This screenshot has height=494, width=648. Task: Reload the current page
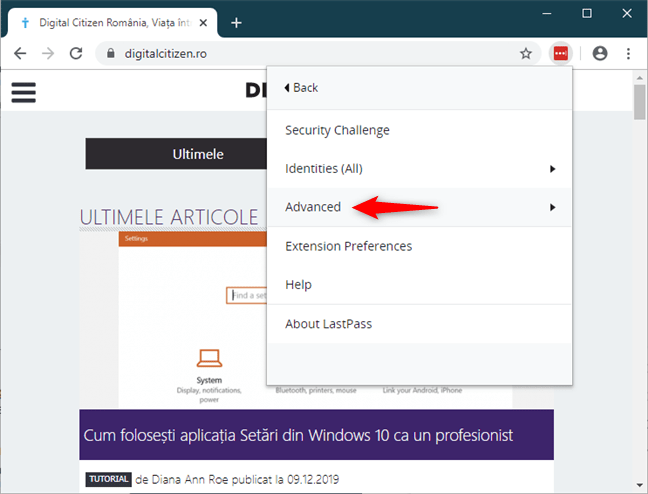coord(76,53)
